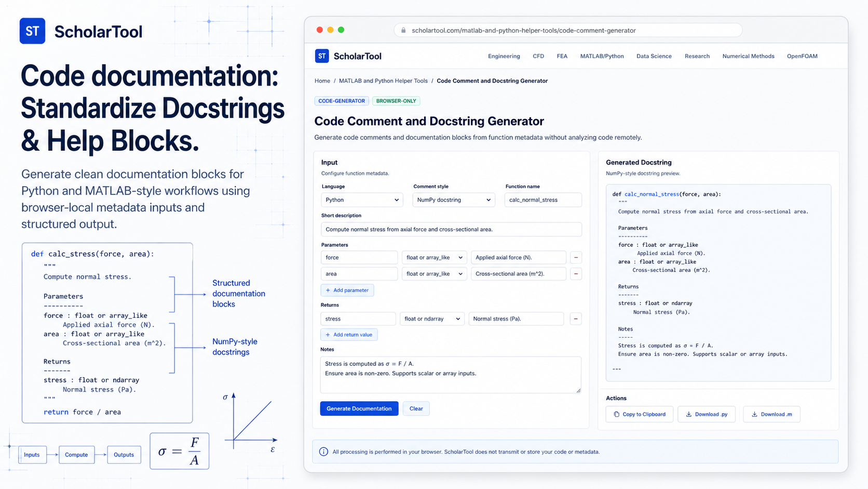
Task: Click the Short description input field
Action: pyautogui.click(x=451, y=229)
